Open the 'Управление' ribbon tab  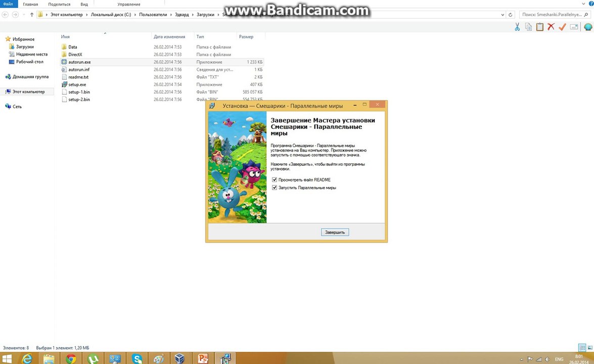pyautogui.click(x=129, y=4)
